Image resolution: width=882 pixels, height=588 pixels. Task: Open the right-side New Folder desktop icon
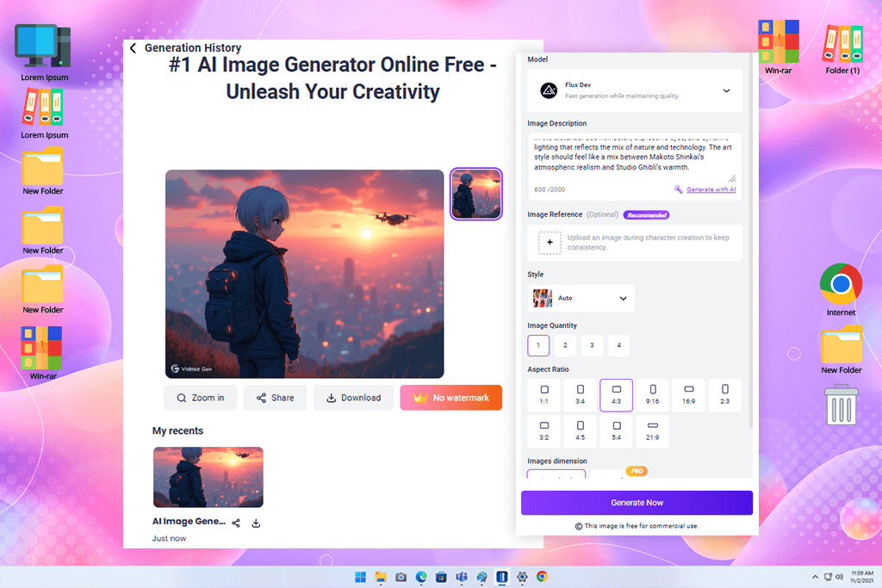point(841,350)
